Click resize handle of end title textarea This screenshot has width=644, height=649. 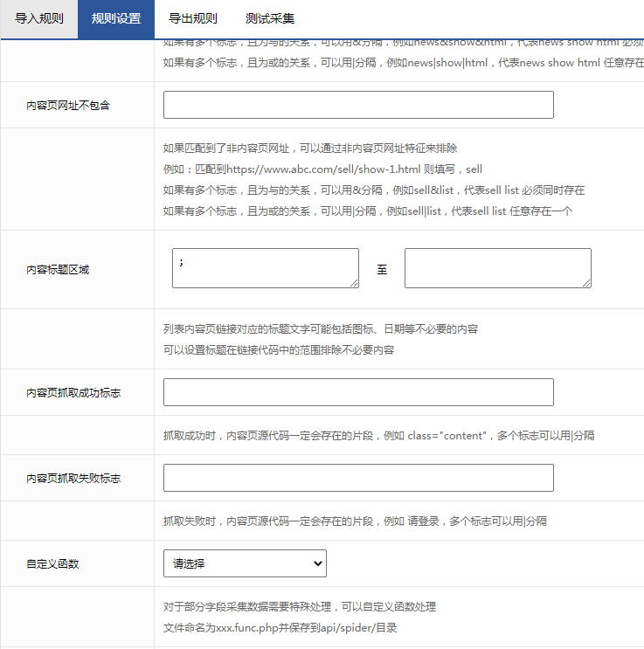coord(586,282)
